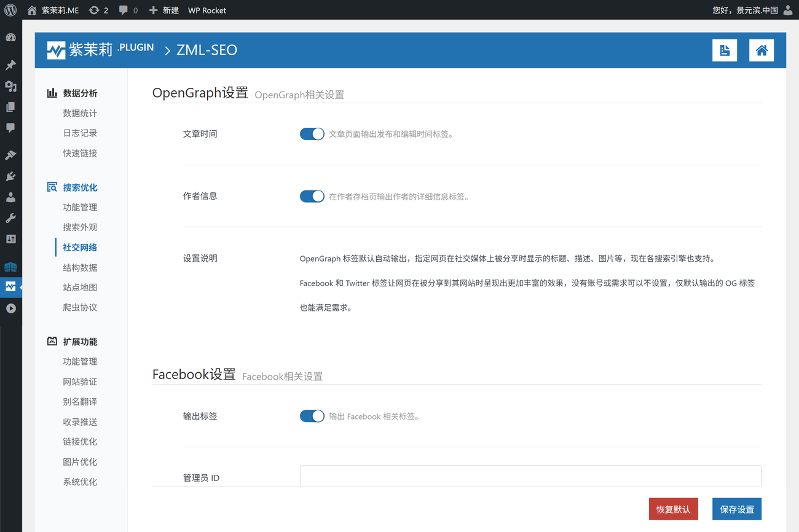Open the Appearance paintbrush icon
This screenshot has height=532, width=799.
(x=10, y=155)
